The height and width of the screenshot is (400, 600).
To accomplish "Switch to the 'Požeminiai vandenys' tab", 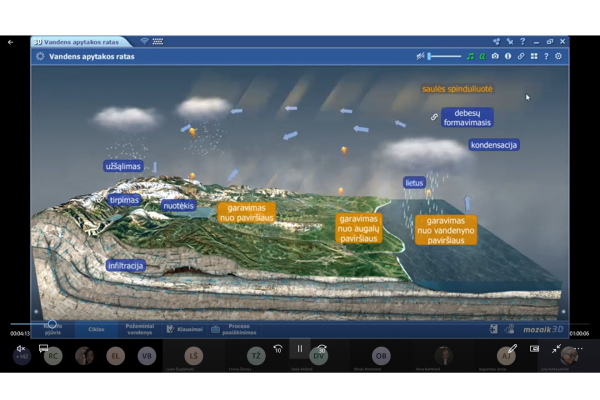I will pos(140,329).
